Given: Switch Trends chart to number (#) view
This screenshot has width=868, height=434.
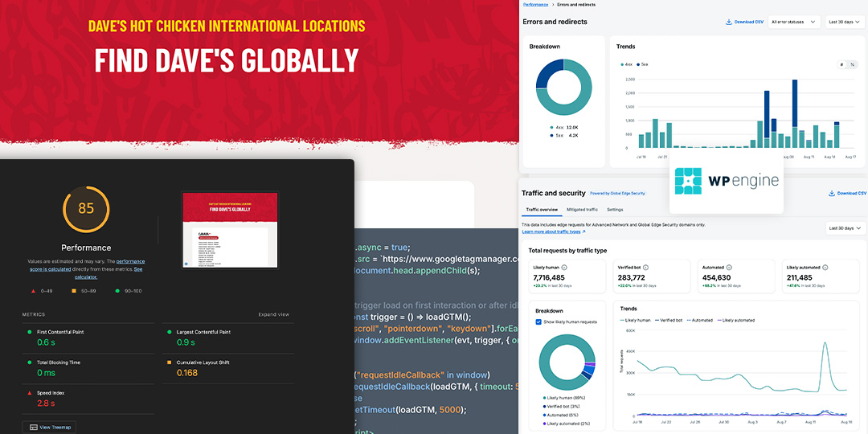Looking at the screenshot, I should coord(842,65).
